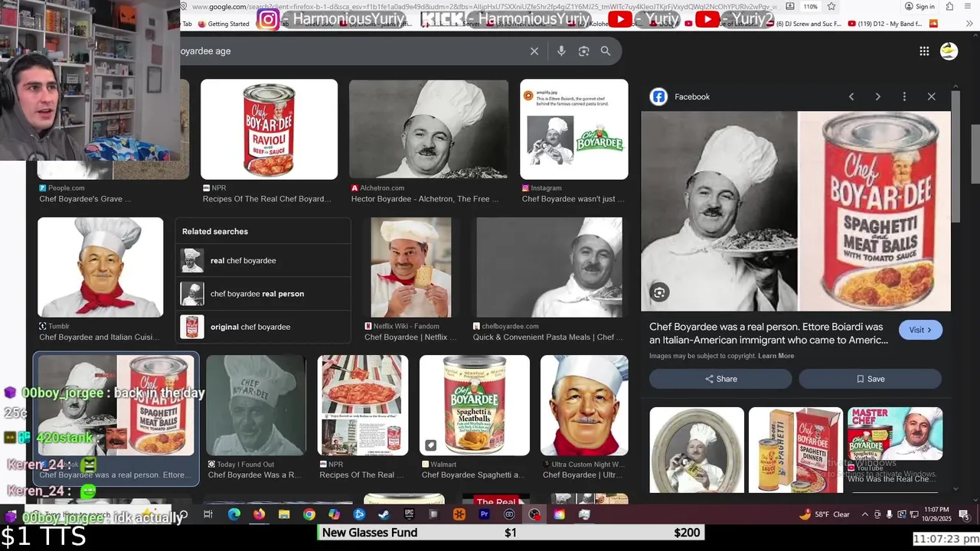Open the Instagram Chef Boyardee image result
The width and height of the screenshot is (980, 551).
pyautogui.click(x=574, y=129)
